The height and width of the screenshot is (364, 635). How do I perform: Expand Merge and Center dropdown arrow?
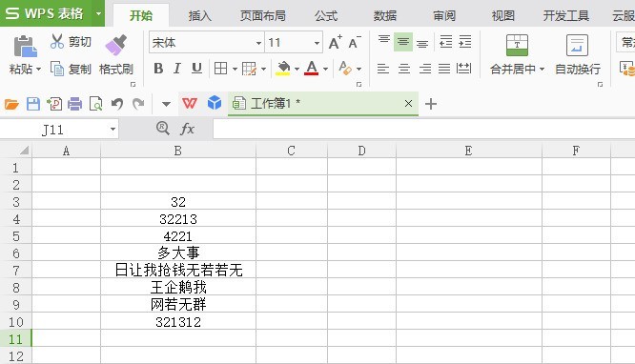point(542,70)
